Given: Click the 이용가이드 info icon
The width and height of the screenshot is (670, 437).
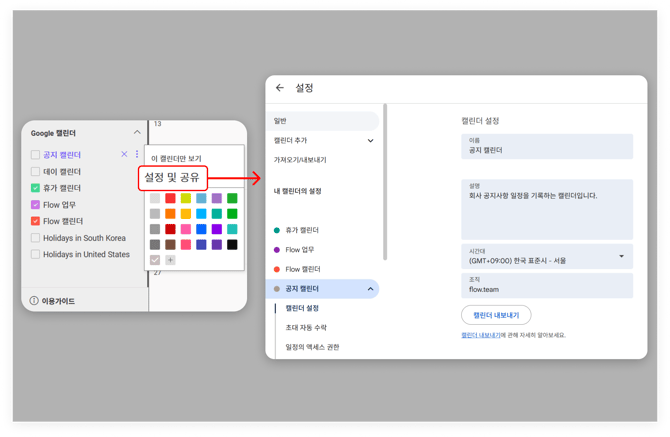Looking at the screenshot, I should pos(34,301).
